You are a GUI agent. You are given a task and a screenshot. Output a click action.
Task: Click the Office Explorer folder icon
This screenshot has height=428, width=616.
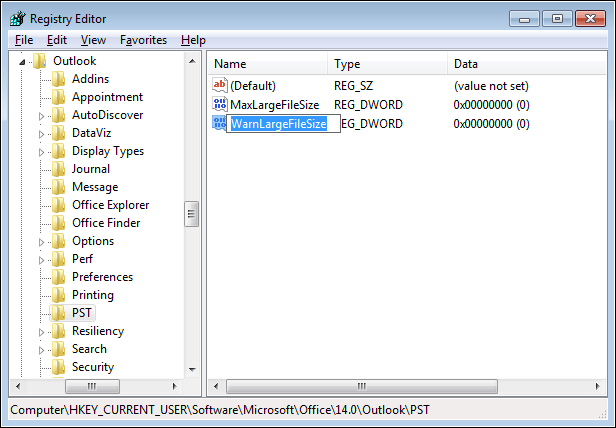[x=59, y=205]
